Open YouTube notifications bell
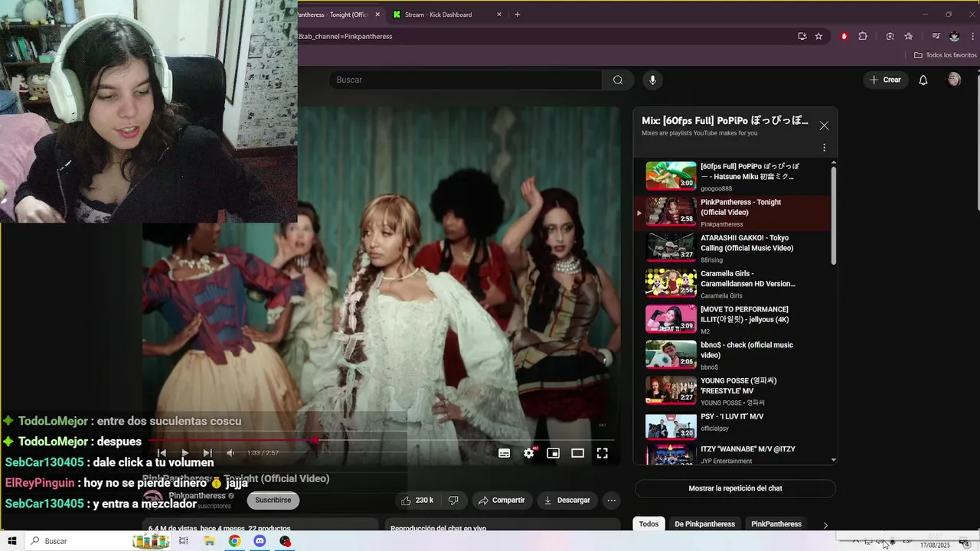This screenshot has height=551, width=980. click(x=923, y=80)
